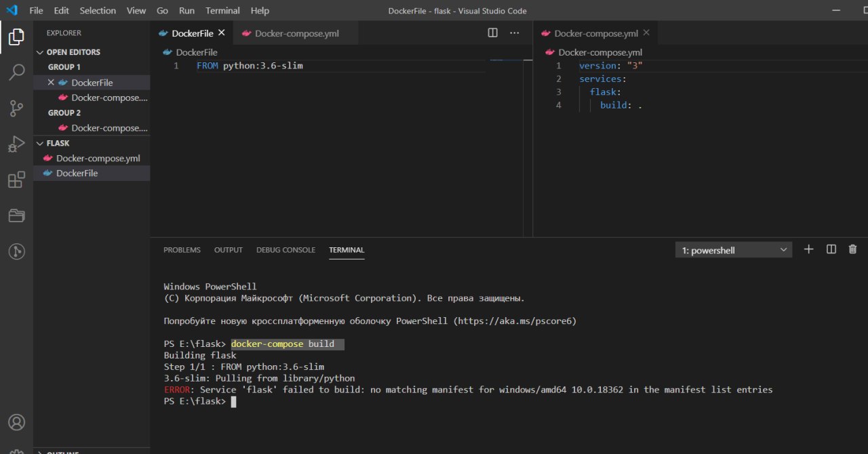Screen dimensions: 868x454
Task: Close DockerFile from the Open Editors list
Action: [x=51, y=82]
